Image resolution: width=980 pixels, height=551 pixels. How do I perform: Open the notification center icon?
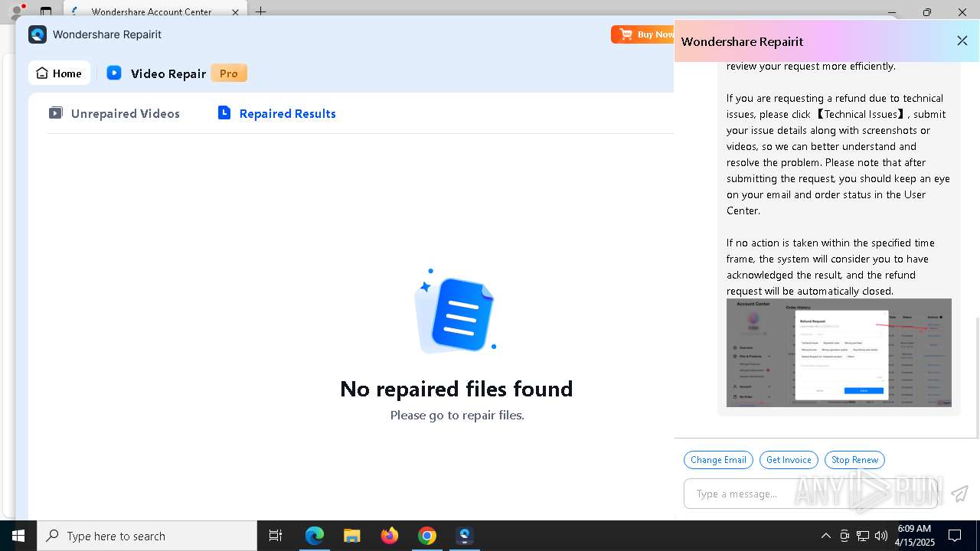[955, 536]
